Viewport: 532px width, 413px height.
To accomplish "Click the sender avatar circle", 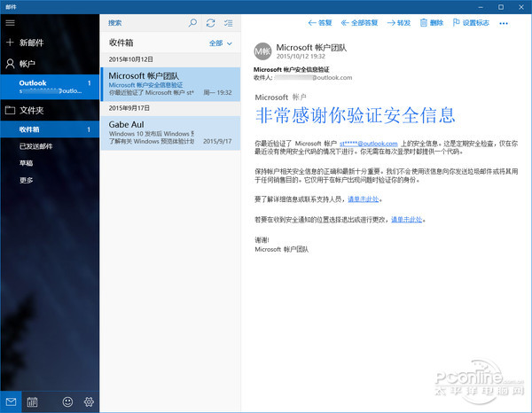I will point(262,51).
